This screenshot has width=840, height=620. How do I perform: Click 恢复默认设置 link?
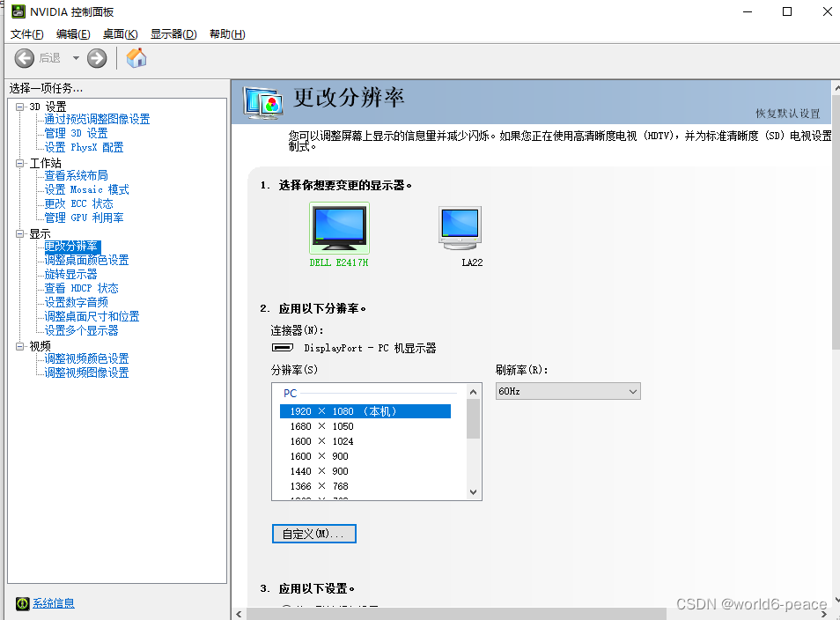(787, 114)
